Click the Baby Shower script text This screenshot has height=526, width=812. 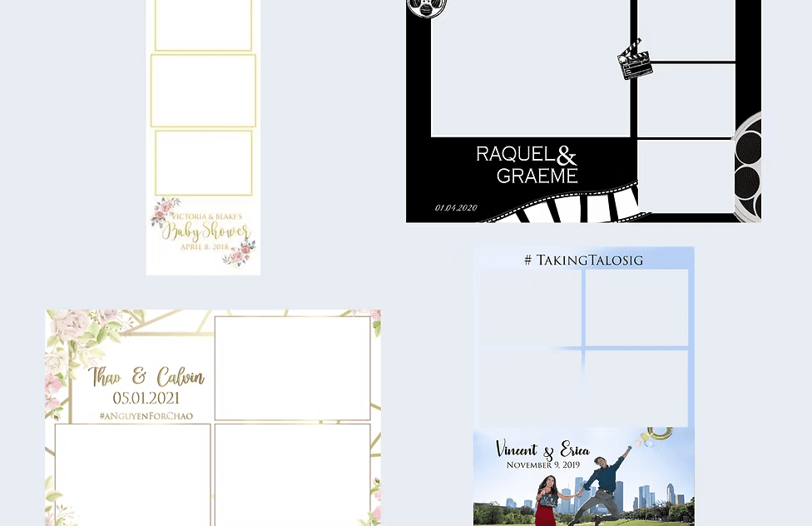point(205,231)
